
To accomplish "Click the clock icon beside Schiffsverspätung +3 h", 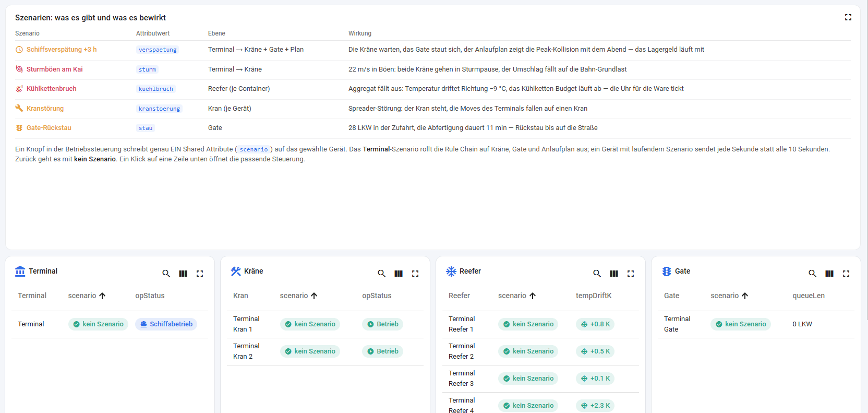I will click(19, 50).
